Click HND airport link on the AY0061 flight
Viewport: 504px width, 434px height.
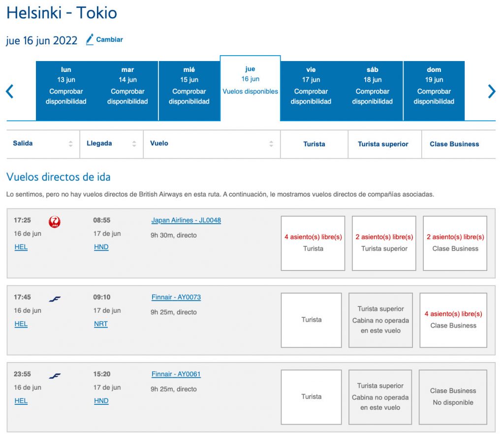(101, 401)
